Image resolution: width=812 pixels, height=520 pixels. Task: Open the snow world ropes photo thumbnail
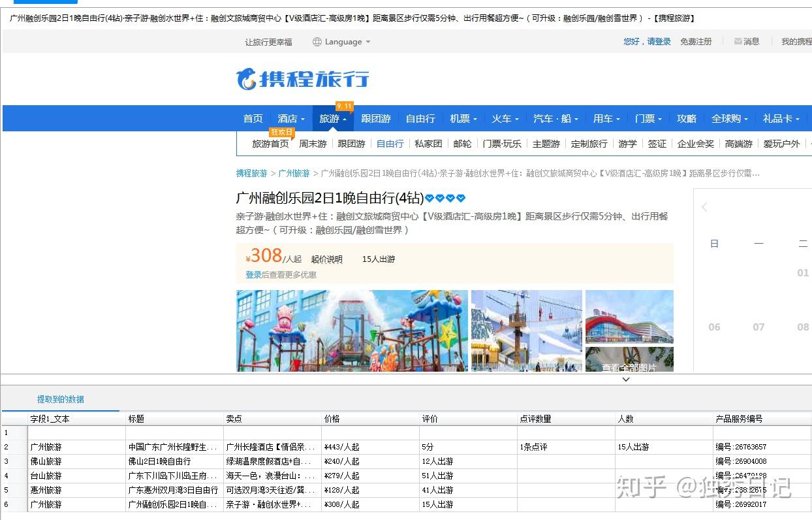527,331
